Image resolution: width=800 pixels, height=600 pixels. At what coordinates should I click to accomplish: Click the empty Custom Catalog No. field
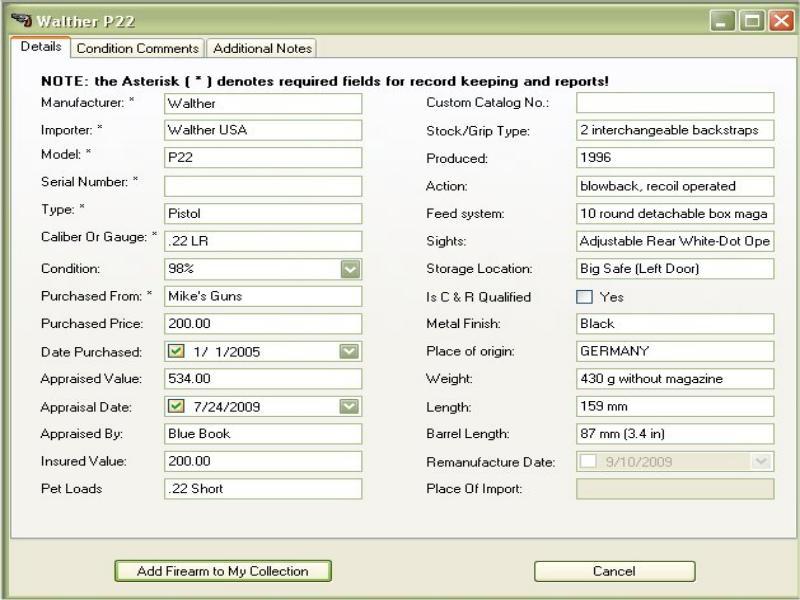pos(675,103)
